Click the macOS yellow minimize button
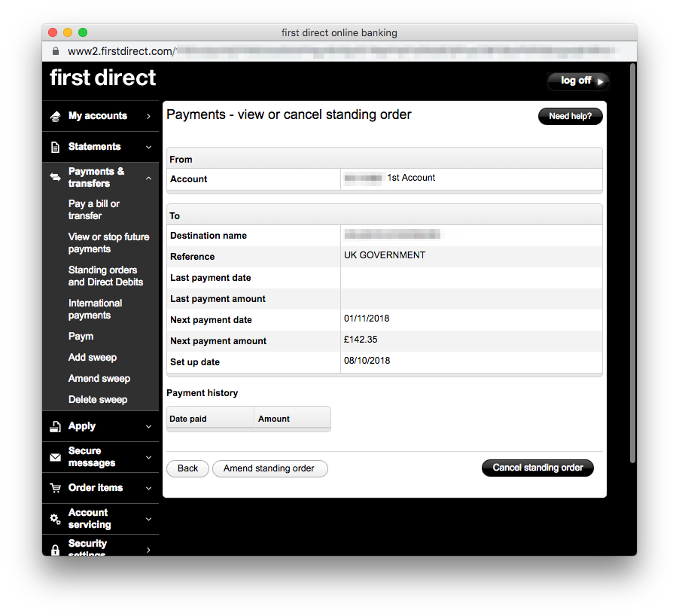 68,32
